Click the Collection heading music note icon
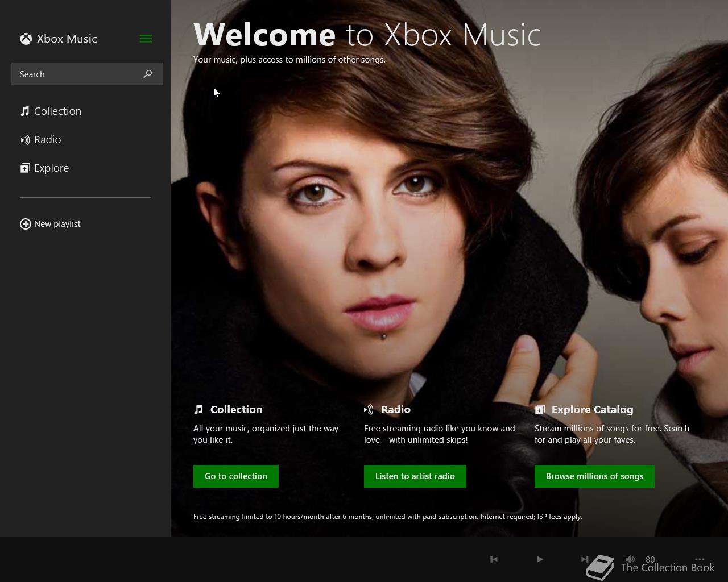728x582 pixels. tap(198, 409)
